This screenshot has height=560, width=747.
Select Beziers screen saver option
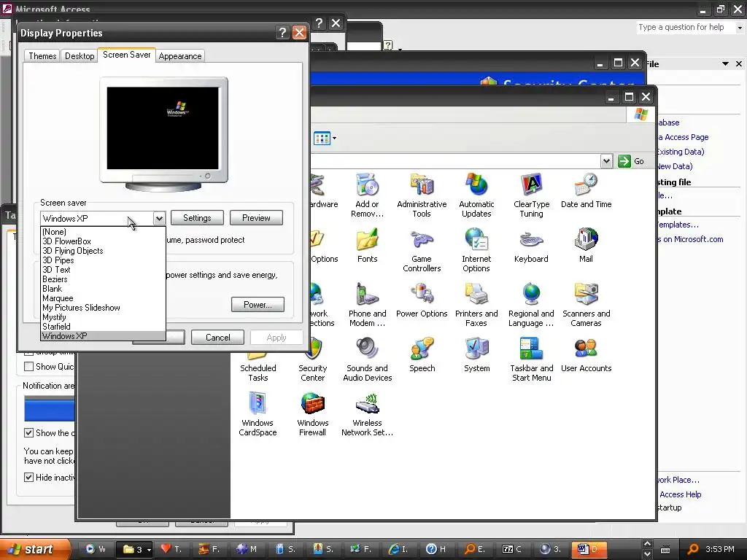click(103, 279)
